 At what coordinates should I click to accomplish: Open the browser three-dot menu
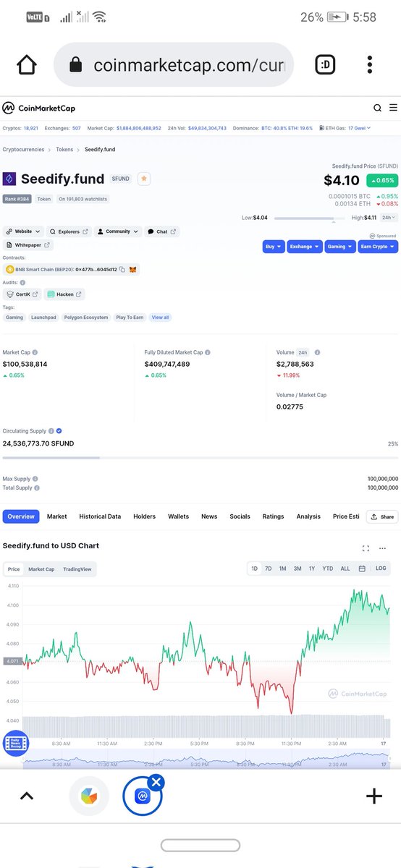[x=370, y=65]
